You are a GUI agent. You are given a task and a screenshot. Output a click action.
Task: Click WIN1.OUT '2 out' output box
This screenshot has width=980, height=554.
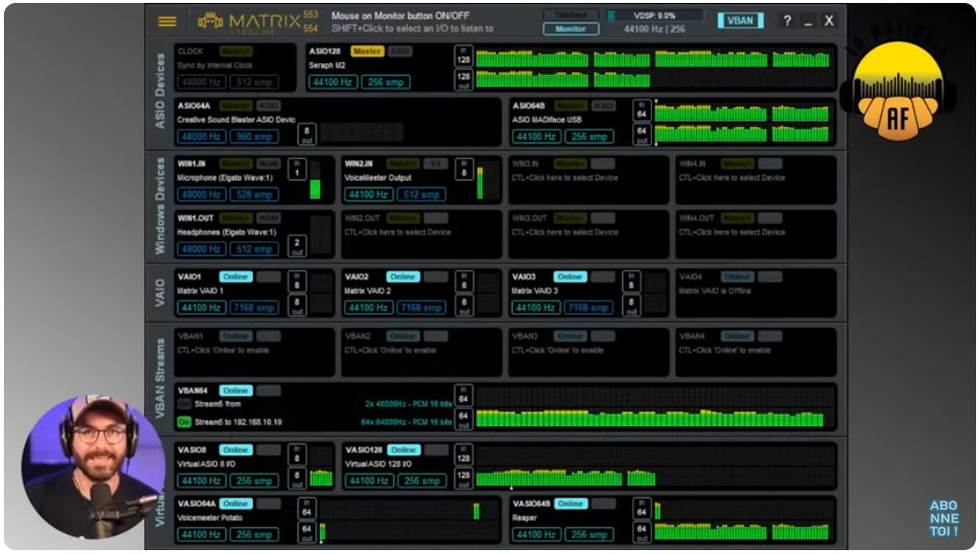click(297, 246)
